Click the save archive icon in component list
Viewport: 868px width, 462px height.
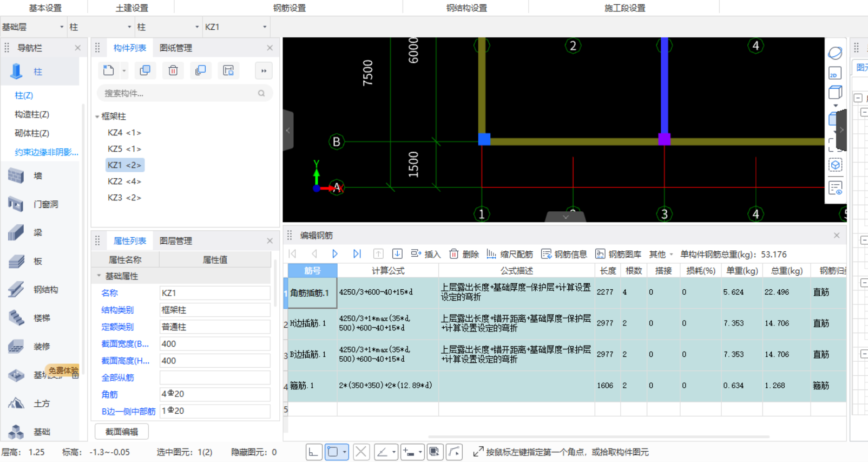tap(228, 70)
